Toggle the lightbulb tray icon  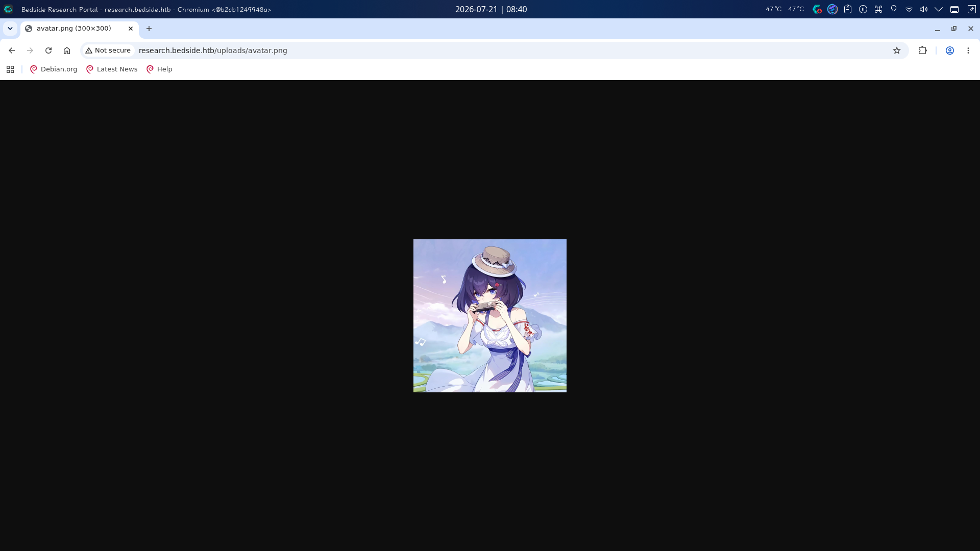click(894, 9)
